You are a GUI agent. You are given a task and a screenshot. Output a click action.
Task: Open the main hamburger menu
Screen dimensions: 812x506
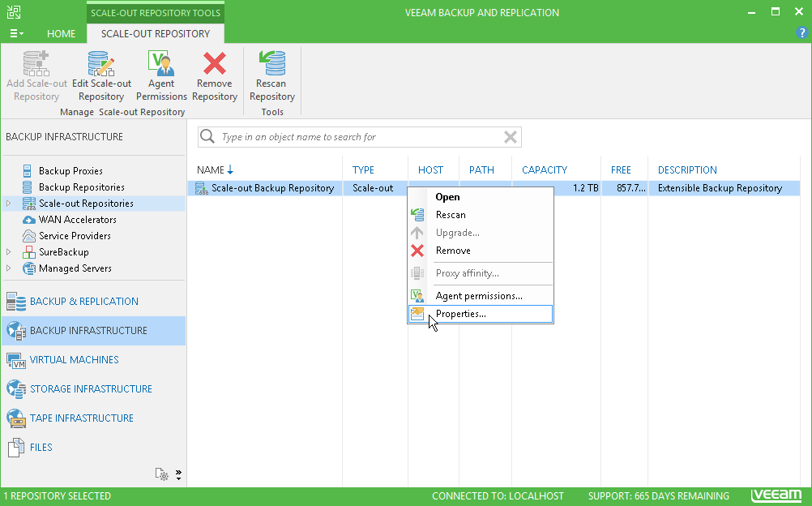(x=16, y=34)
